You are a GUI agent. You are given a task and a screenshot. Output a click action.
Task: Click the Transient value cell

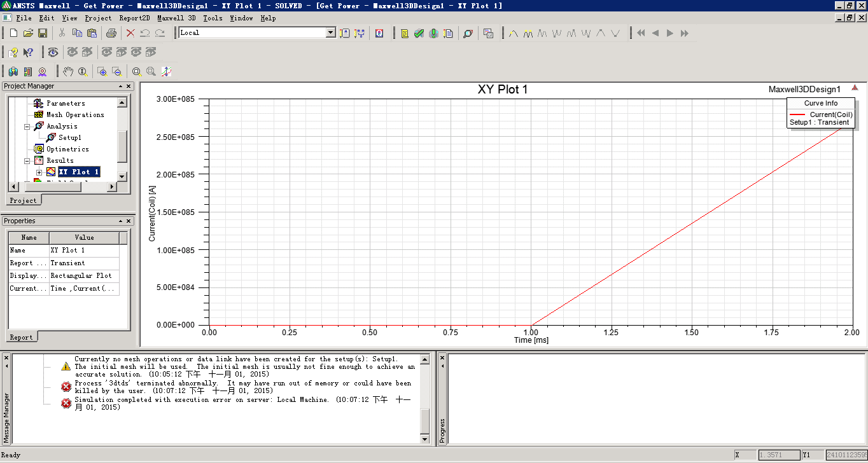[84, 263]
